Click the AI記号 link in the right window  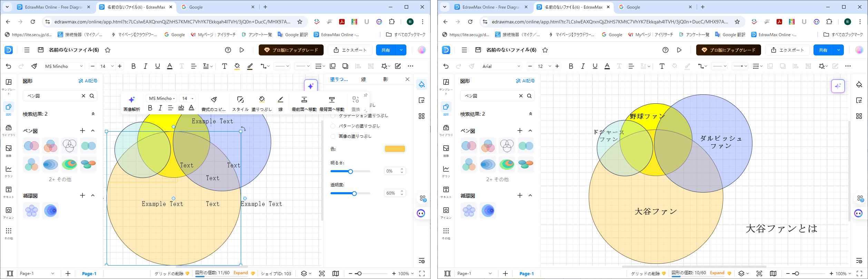[525, 81]
